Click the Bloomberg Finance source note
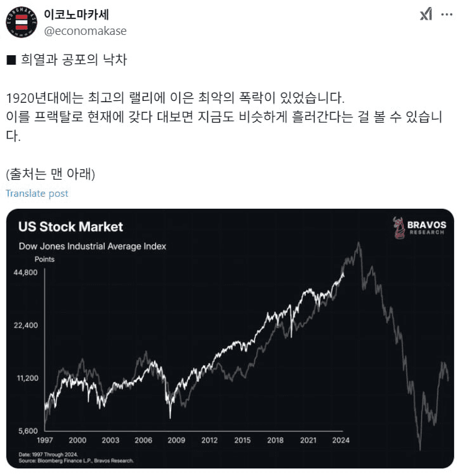Image resolution: width=461 pixels, height=476 pixels. [x=76, y=461]
